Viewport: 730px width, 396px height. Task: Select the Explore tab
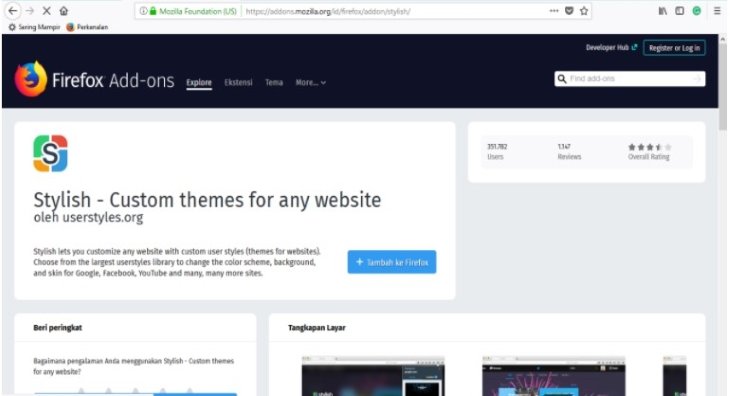(x=199, y=82)
